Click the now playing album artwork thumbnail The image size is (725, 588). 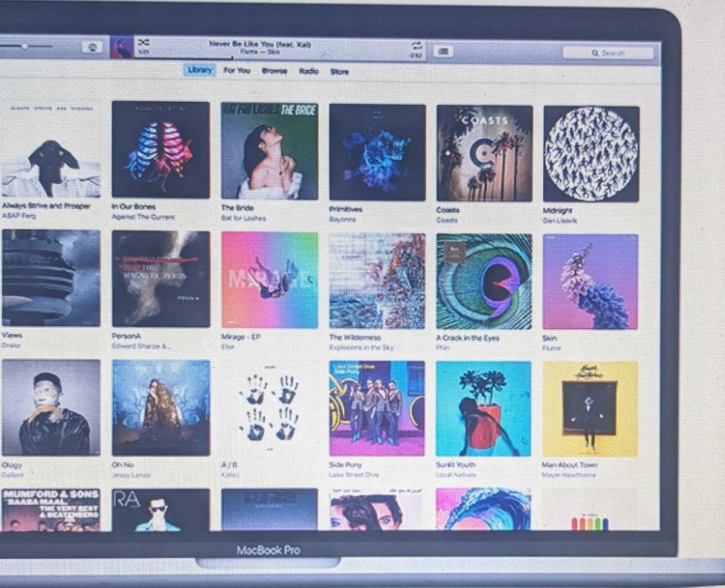[121, 48]
